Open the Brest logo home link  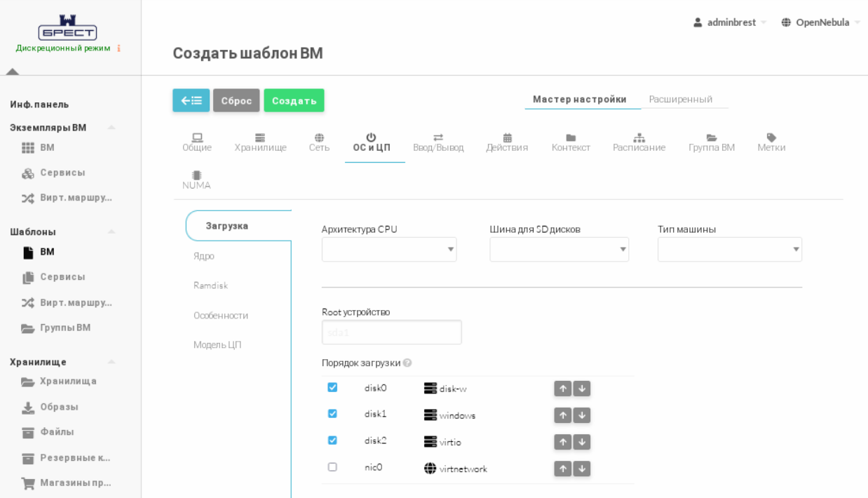point(67,27)
